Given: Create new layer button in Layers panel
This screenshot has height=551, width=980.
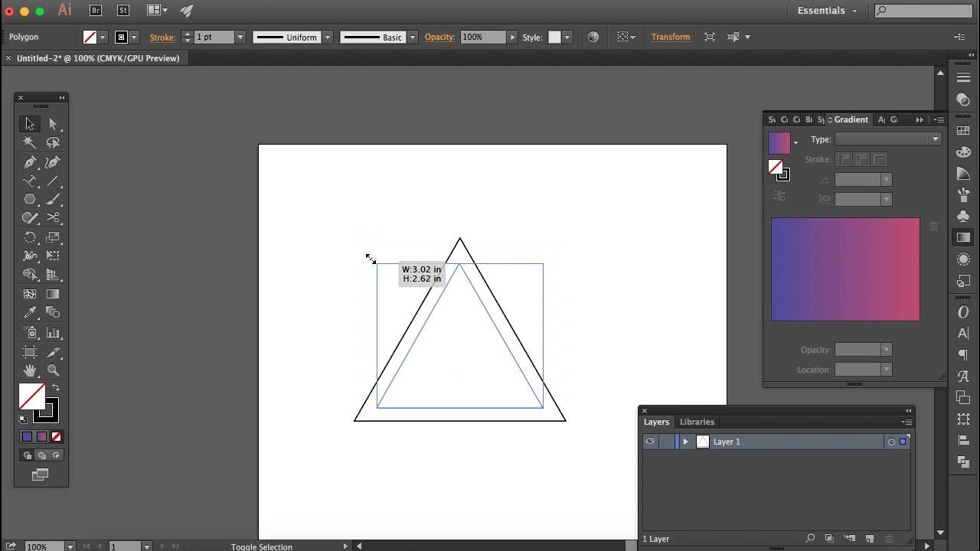Looking at the screenshot, I should click(869, 539).
